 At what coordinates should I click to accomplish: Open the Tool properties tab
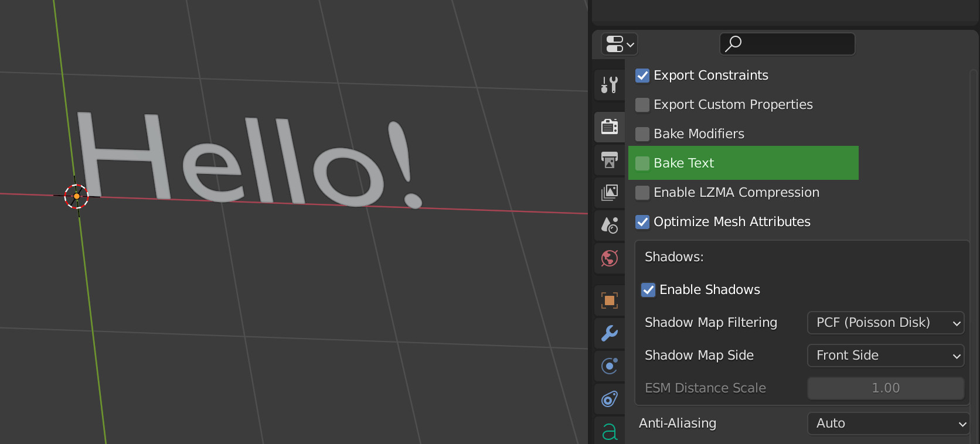[x=610, y=85]
